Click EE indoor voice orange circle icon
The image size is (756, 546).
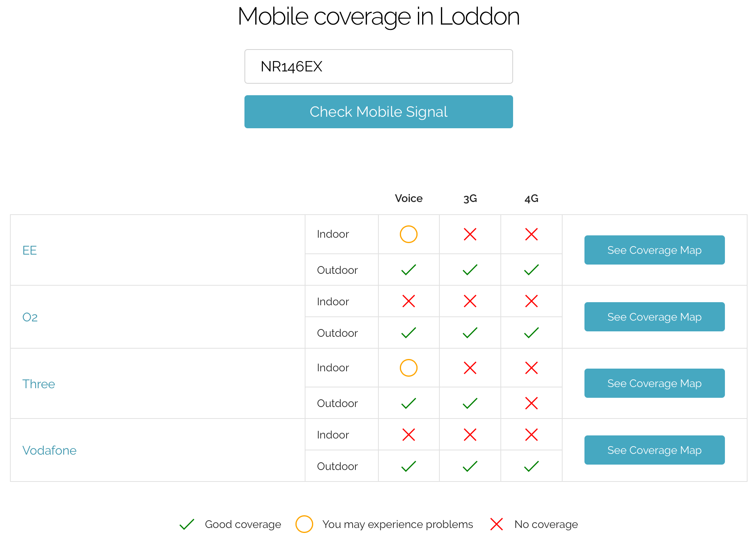pyautogui.click(x=409, y=234)
